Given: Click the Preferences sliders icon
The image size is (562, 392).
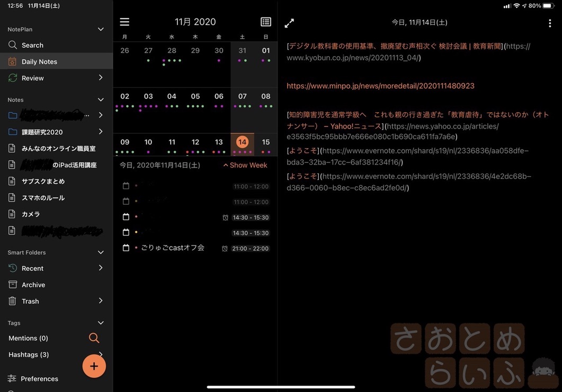Looking at the screenshot, I should coord(12,378).
